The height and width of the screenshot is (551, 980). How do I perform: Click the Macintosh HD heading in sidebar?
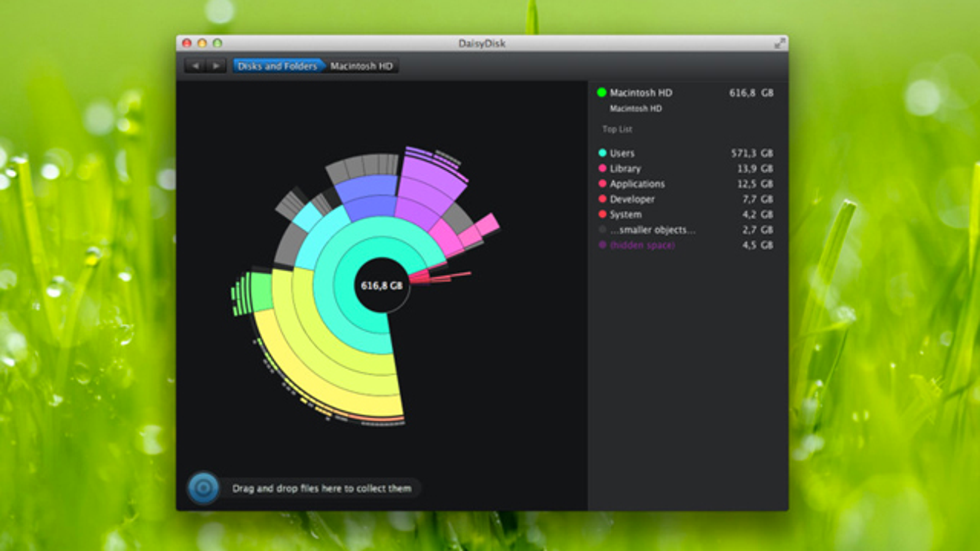click(x=641, y=92)
